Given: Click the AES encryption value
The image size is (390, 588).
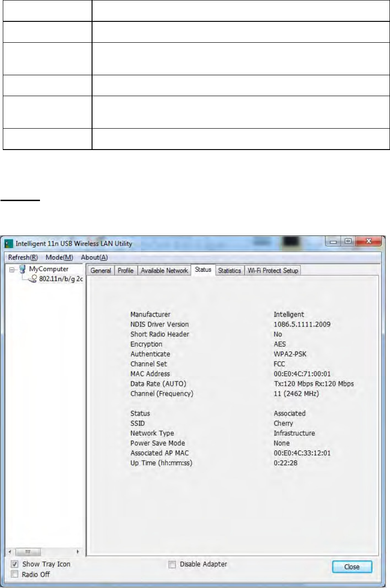Looking at the screenshot, I should [x=279, y=344].
